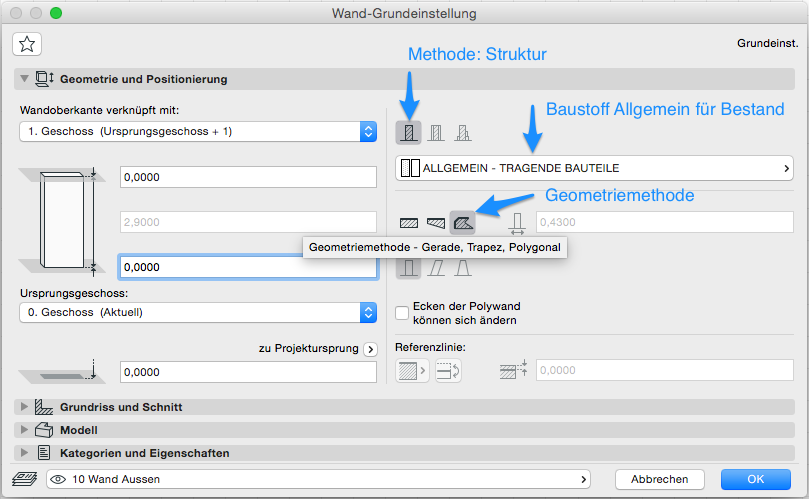Click the favorites star icon
Screen dimensions: 809x499
27,43
